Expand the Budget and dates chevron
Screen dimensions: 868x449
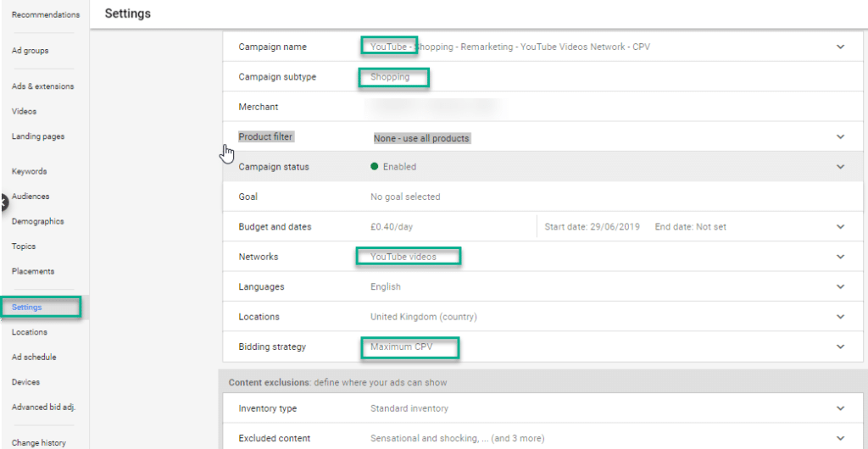coord(841,227)
